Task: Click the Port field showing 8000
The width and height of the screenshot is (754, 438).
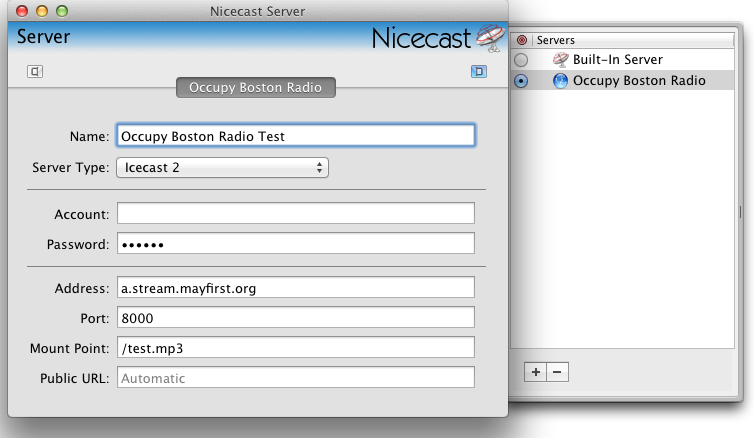Action: pyautogui.click(x=296, y=317)
